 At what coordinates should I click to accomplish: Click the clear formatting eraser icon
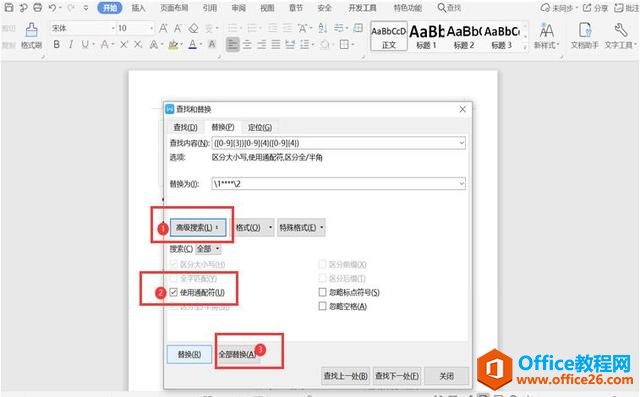193,28
